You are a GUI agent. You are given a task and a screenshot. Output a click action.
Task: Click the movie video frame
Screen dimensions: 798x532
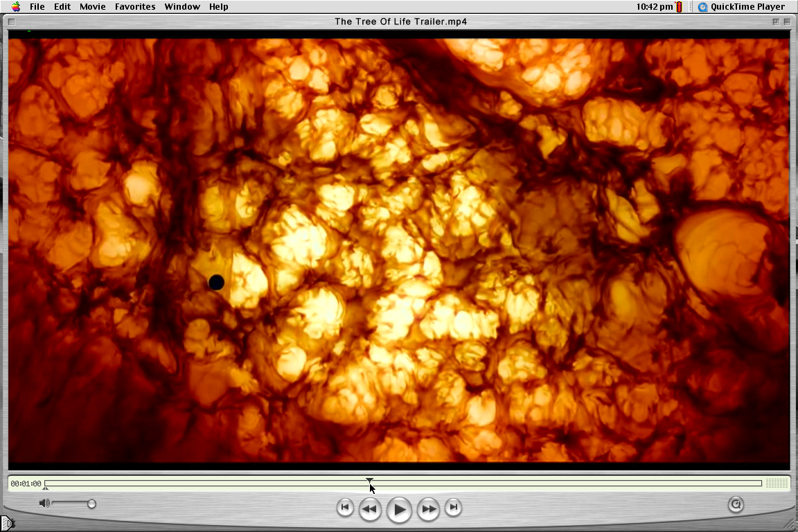click(399, 250)
